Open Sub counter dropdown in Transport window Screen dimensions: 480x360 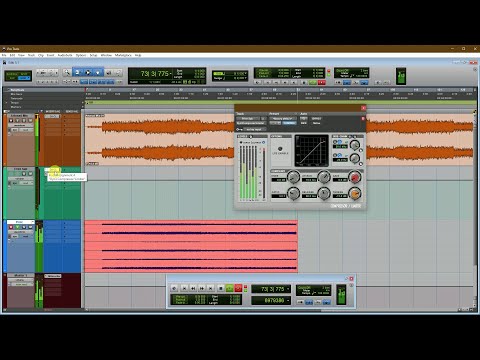(x=288, y=301)
